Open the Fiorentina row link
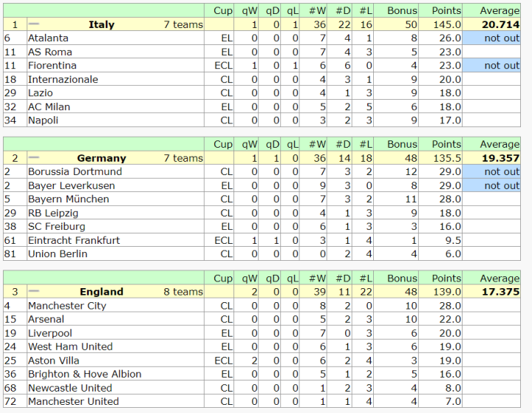 [x=52, y=66]
